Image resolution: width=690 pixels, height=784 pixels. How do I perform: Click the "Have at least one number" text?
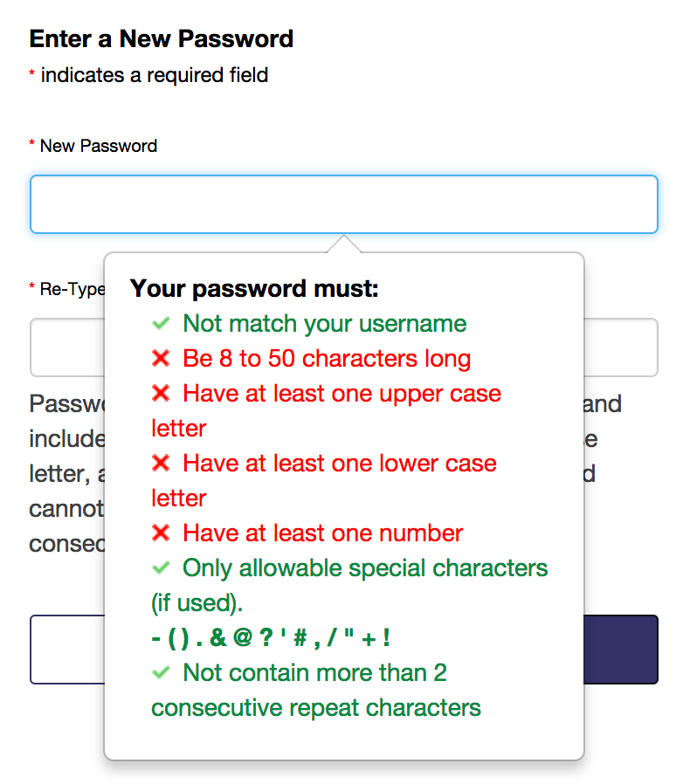click(322, 533)
